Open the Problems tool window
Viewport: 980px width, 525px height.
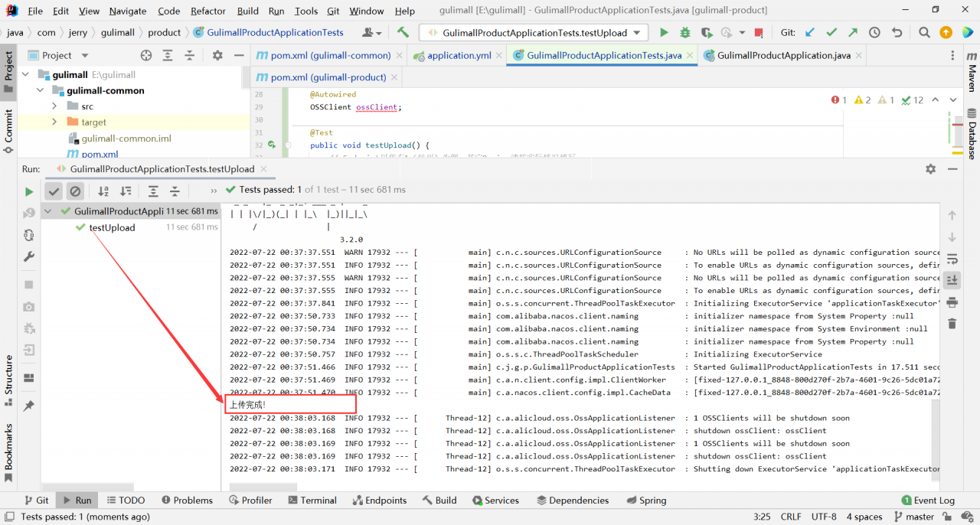188,500
